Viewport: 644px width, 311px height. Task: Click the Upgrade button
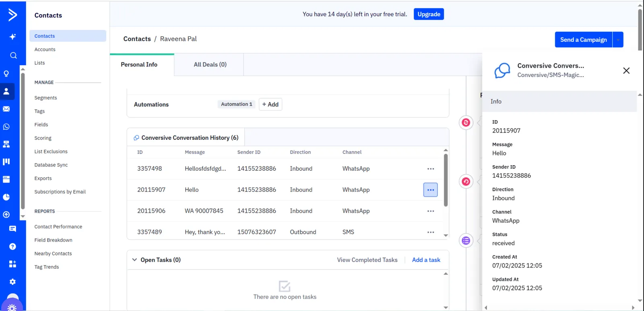point(429,14)
